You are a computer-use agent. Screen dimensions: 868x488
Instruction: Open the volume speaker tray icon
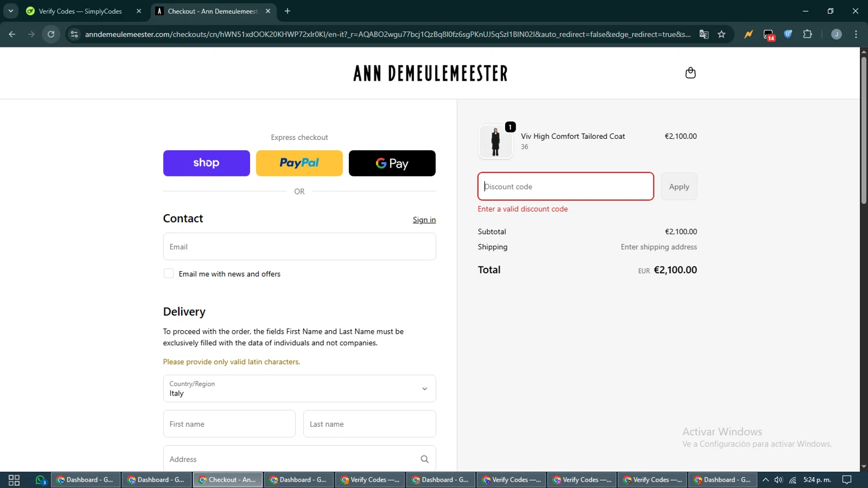[779, 480]
